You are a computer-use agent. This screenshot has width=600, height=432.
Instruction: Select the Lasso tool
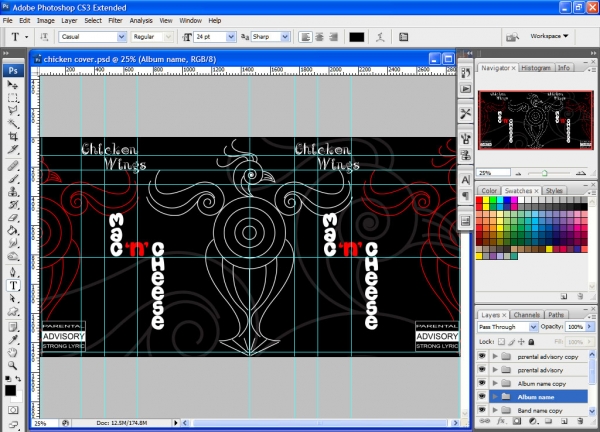[x=13, y=111]
